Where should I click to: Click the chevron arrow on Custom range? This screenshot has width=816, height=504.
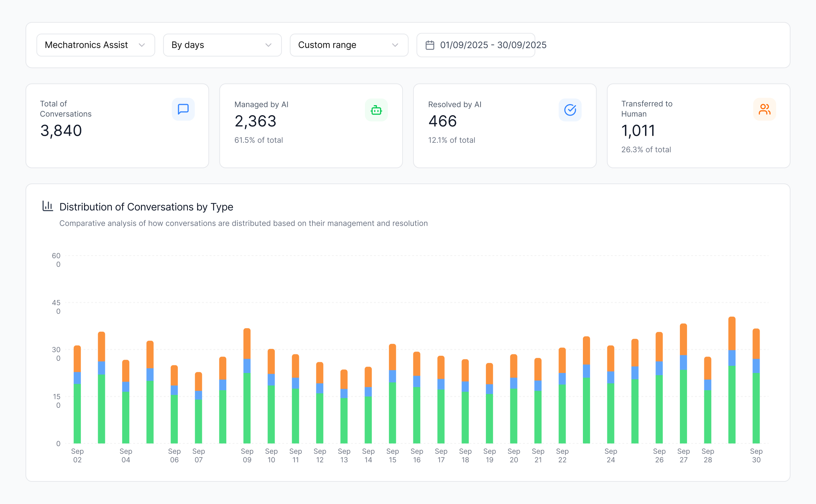[395, 45]
